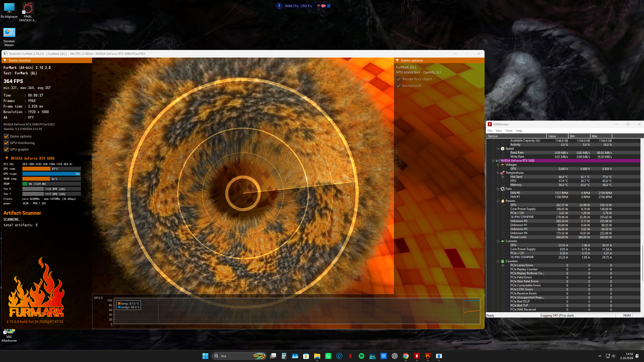
Task: Click the Voltages lightning icon in HWMonitor
Action: (503, 165)
